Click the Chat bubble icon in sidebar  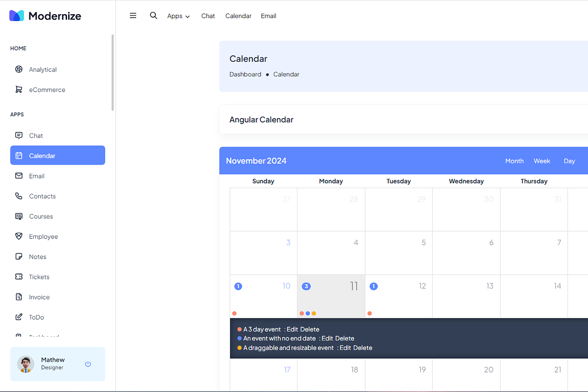coord(19,135)
